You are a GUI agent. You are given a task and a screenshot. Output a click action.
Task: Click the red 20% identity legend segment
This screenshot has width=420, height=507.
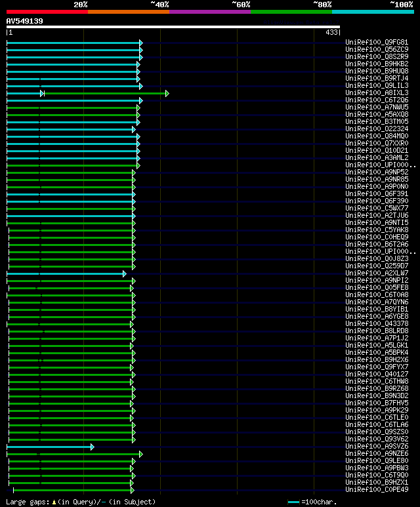point(47,12)
